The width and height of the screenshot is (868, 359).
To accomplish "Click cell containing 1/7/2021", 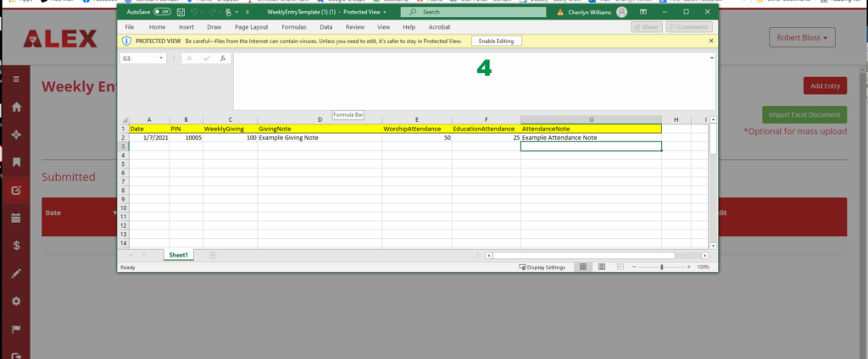I will [x=149, y=138].
